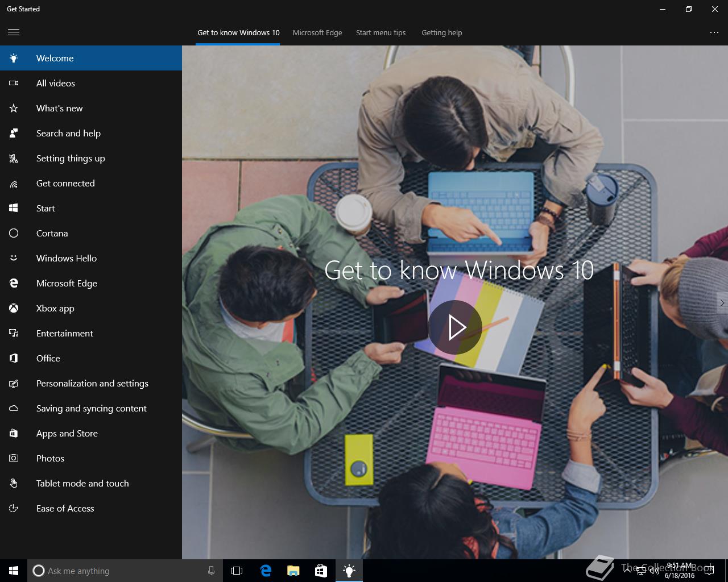Click the Search and help icon
The height and width of the screenshot is (582, 728).
tap(14, 133)
